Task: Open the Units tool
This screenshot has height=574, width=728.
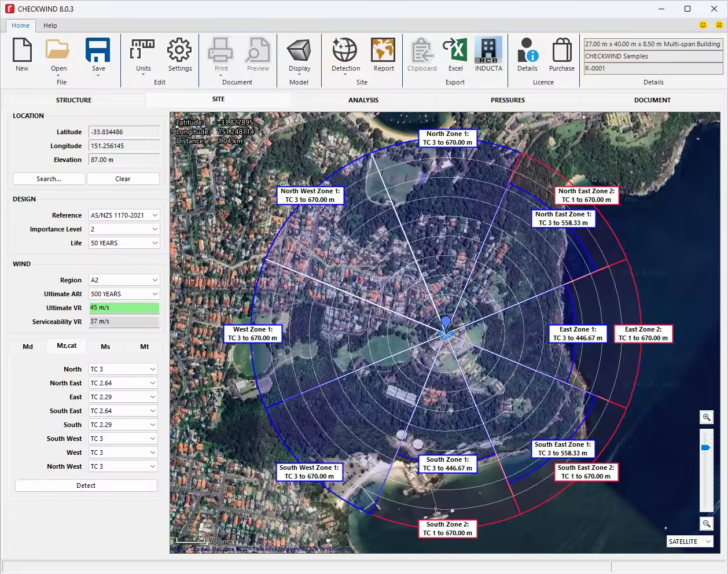Action: pos(143,51)
